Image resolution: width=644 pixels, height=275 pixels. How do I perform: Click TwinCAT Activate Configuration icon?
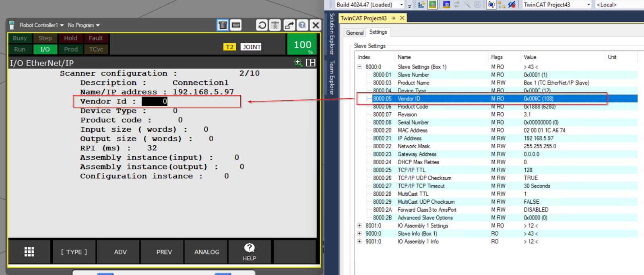(x=421, y=4)
